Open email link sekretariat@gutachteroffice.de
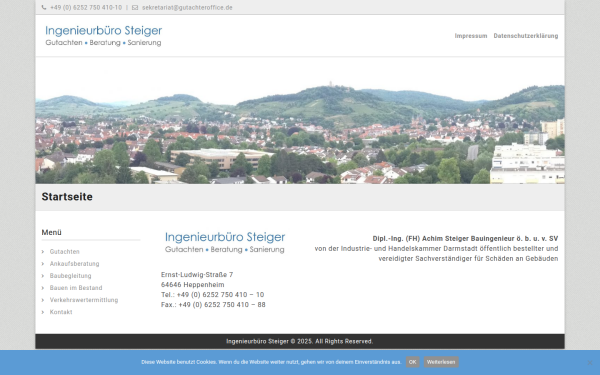Screen dimensions: 600x375 coord(187,7)
